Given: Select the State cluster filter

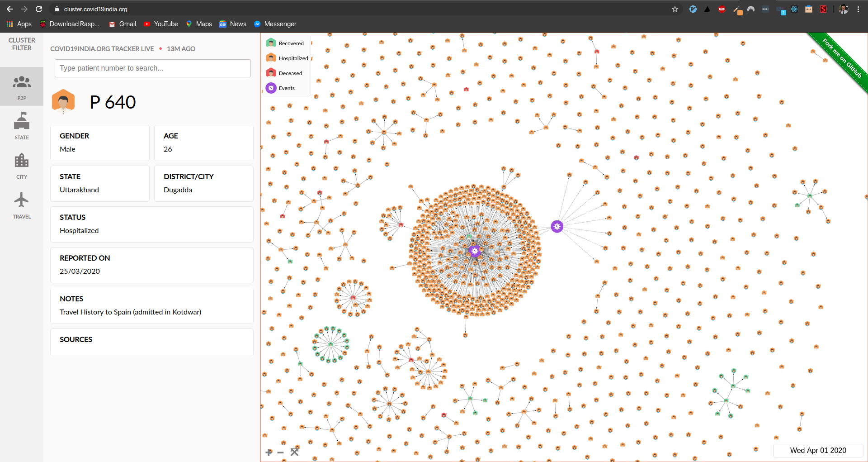Looking at the screenshot, I should [x=22, y=126].
